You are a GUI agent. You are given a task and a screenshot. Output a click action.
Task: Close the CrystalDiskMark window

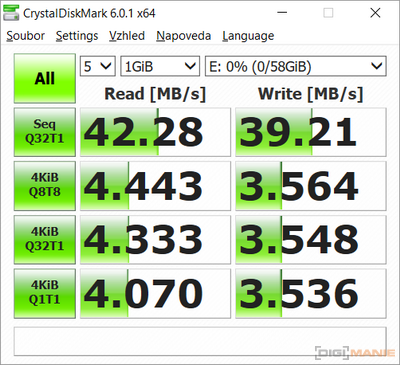click(375, 13)
